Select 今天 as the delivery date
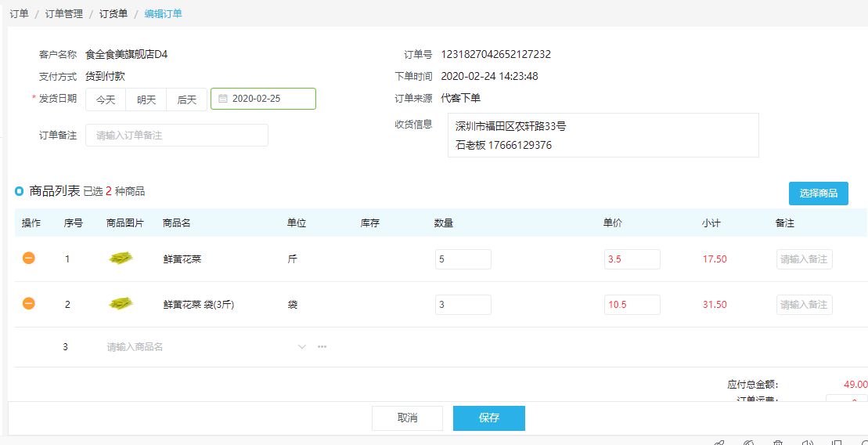Screen dimensions: 868x445 (x=106, y=99)
